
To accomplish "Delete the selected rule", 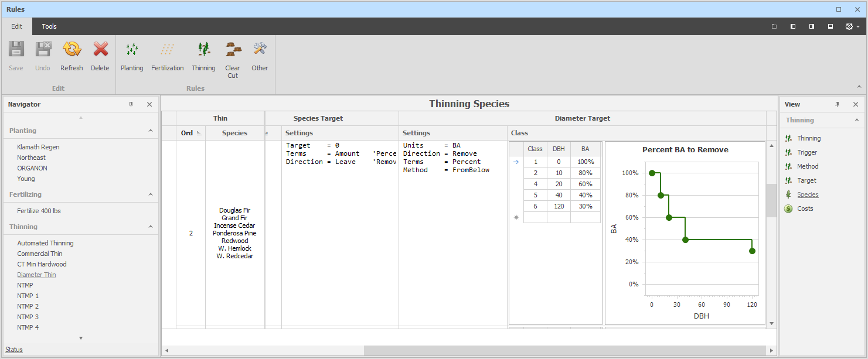I will (100, 56).
